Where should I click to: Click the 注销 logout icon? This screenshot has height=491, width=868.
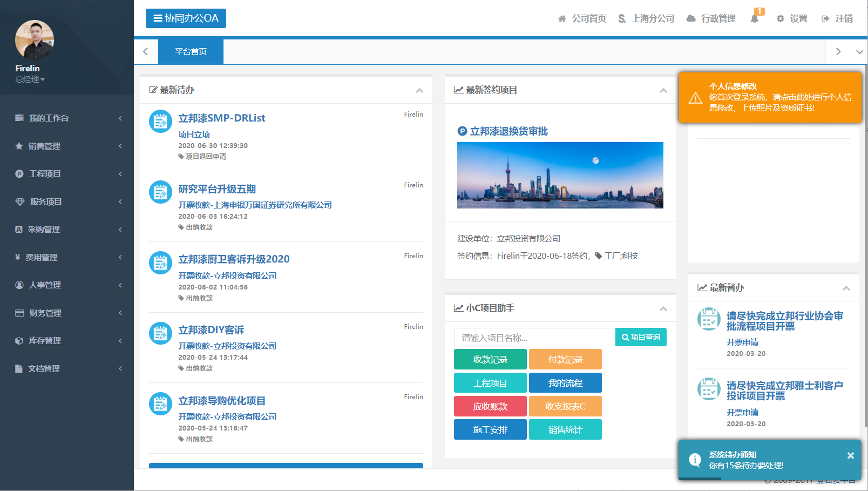825,18
